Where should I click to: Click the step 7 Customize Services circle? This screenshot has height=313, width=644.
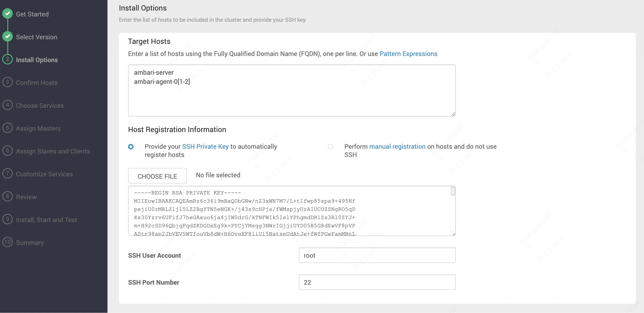coord(8,174)
